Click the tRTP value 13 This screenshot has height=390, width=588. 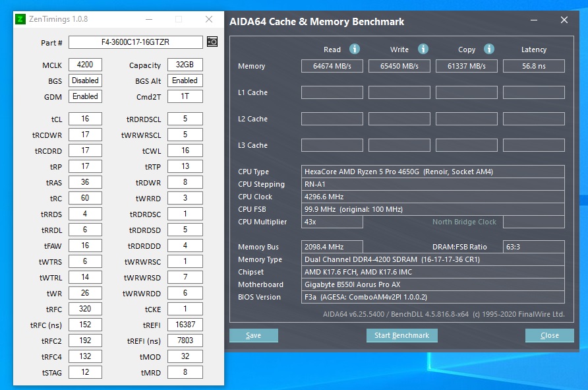(185, 166)
